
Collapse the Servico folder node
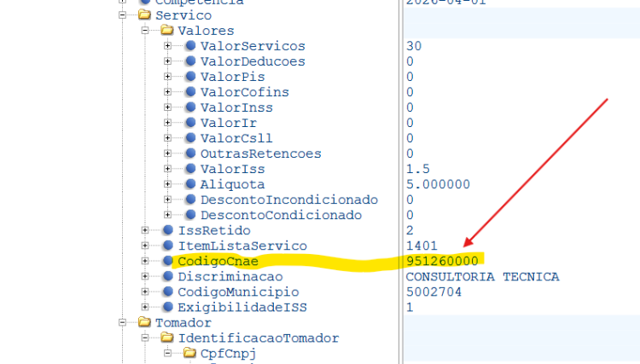point(122,15)
